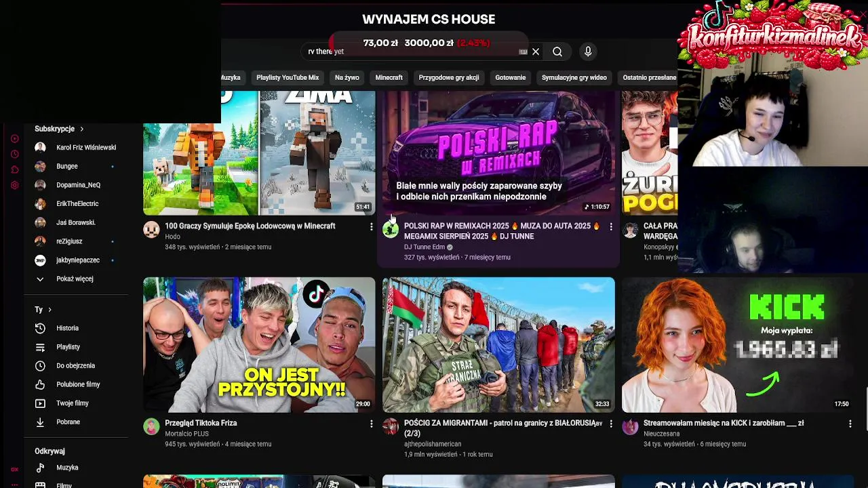Screen dimensions: 868x488
Task: Click DJ Tunne Edm channel avatar
Action: point(391,230)
